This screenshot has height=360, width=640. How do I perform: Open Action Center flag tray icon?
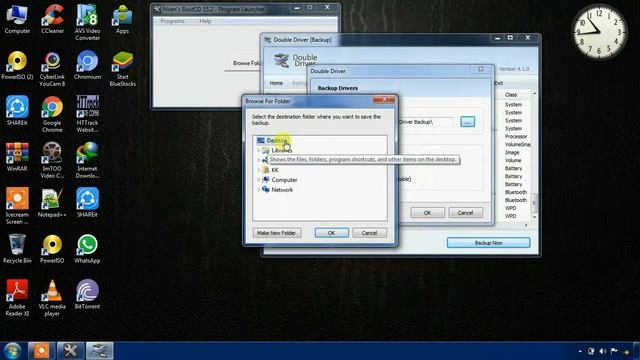pyautogui.click(x=614, y=351)
